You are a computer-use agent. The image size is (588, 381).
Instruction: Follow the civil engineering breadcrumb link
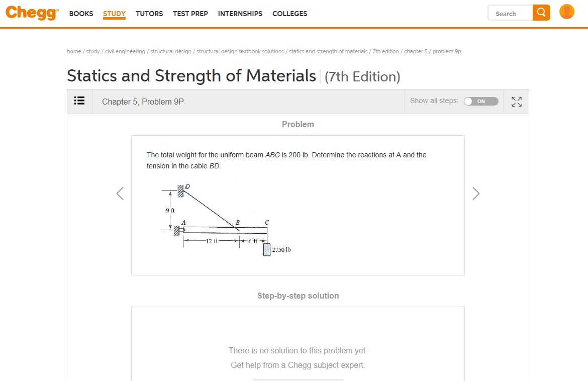point(125,51)
